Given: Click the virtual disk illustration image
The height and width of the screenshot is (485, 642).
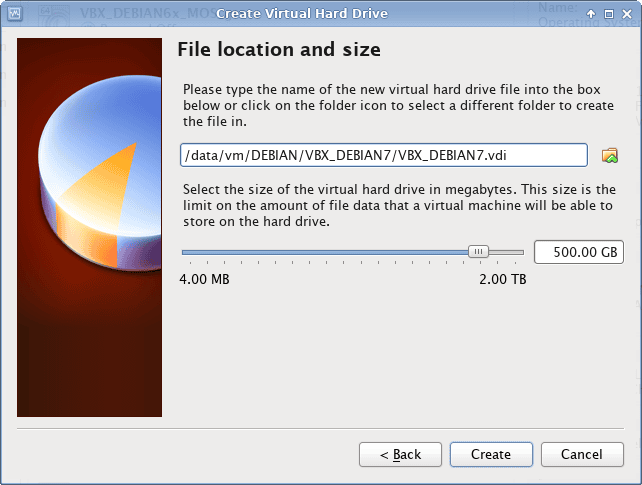Looking at the screenshot, I should (89, 228).
